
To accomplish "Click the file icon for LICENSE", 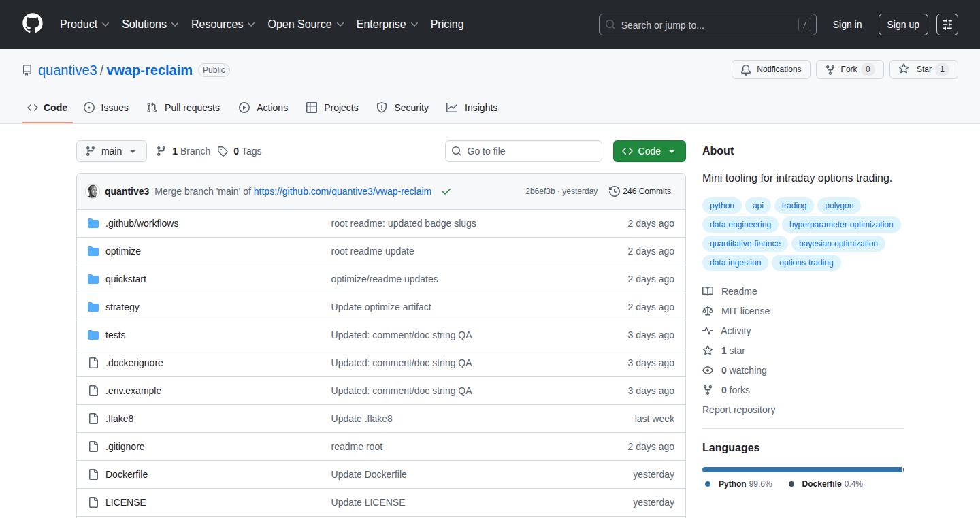I will pos(93,502).
